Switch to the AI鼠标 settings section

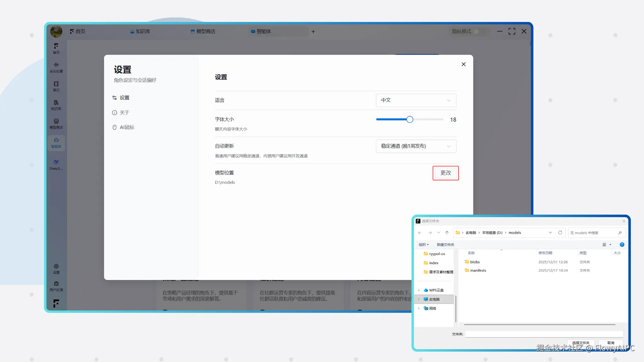[127, 127]
